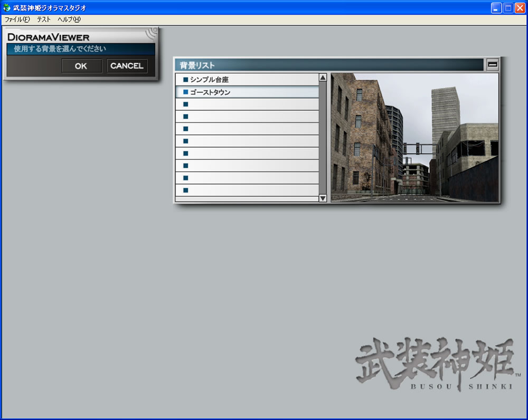528x420 pixels.
Task: Select ゴーストタウン in the background list
Action: tap(247, 92)
